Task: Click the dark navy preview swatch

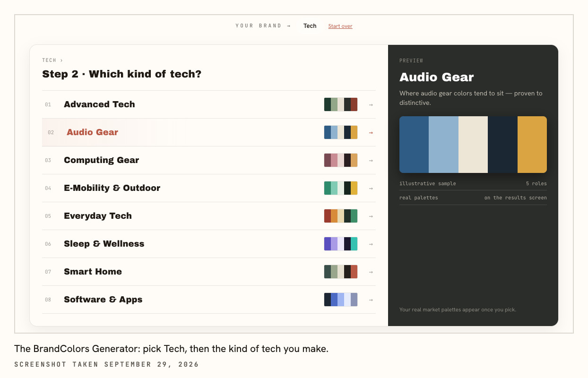Action: coord(502,145)
